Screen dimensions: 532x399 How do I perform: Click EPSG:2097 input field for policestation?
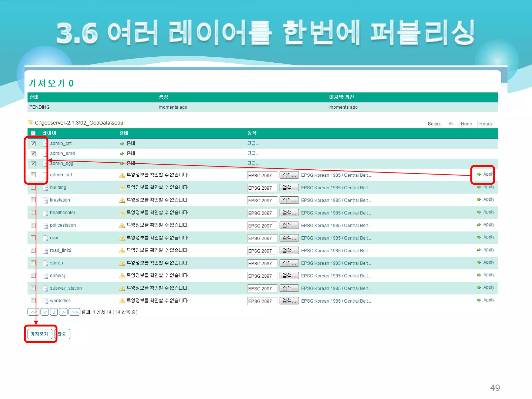(x=262, y=226)
